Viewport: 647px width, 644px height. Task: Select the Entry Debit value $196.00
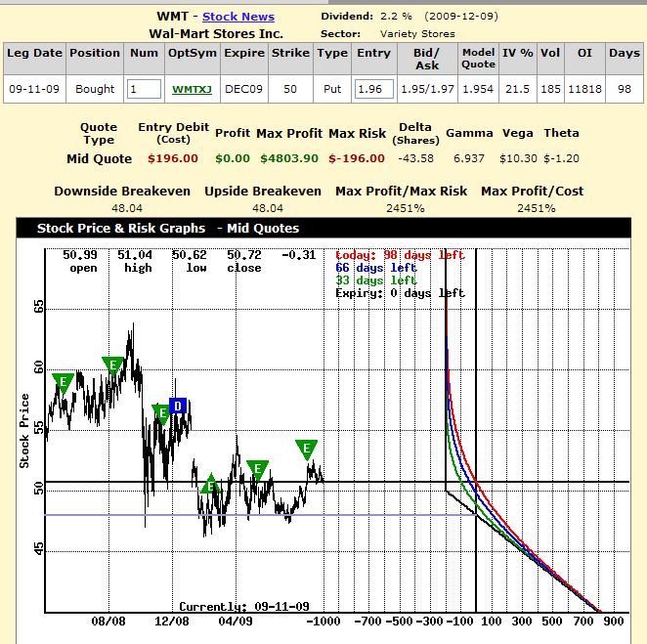[173, 158]
